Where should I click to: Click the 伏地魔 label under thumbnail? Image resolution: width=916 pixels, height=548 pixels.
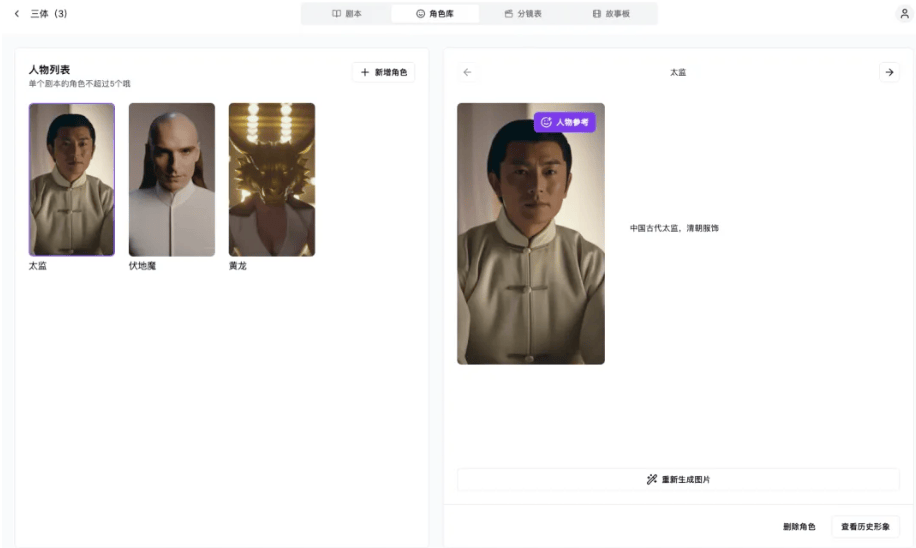pyautogui.click(x=142, y=266)
